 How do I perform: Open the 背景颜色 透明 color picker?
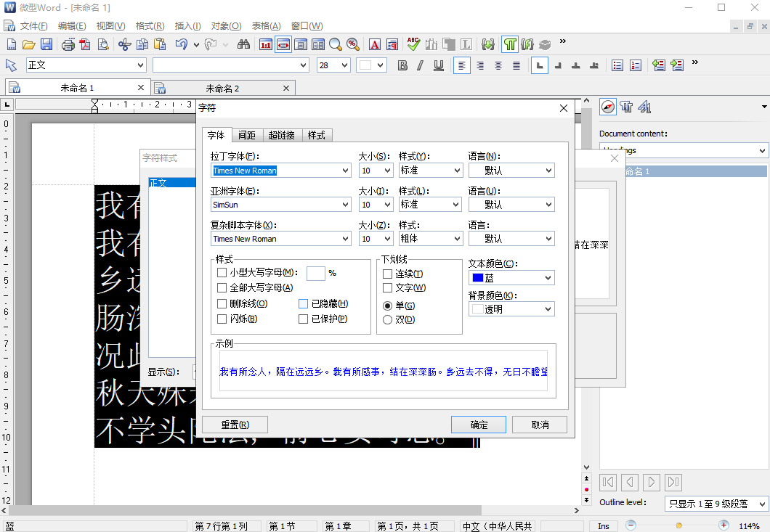click(511, 309)
